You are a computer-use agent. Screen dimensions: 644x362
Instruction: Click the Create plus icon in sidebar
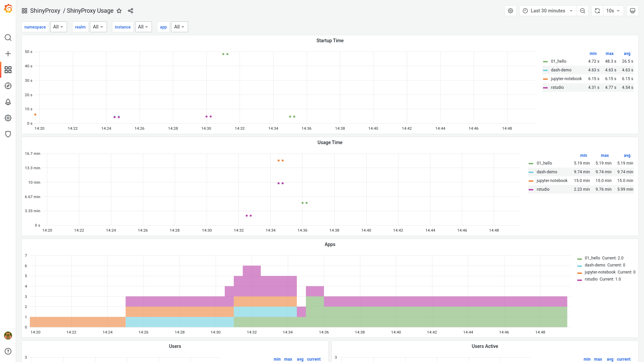[x=8, y=54]
